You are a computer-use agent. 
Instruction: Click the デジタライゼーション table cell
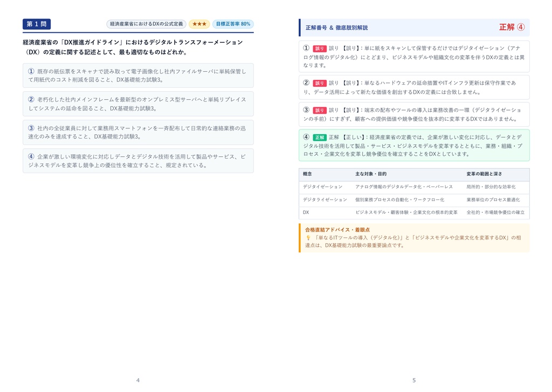coord(325,200)
